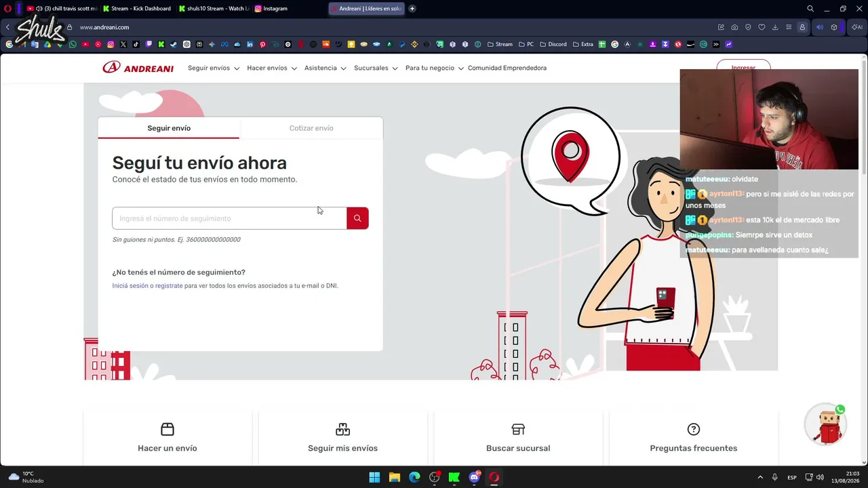Open the Windows Start menu

374,477
